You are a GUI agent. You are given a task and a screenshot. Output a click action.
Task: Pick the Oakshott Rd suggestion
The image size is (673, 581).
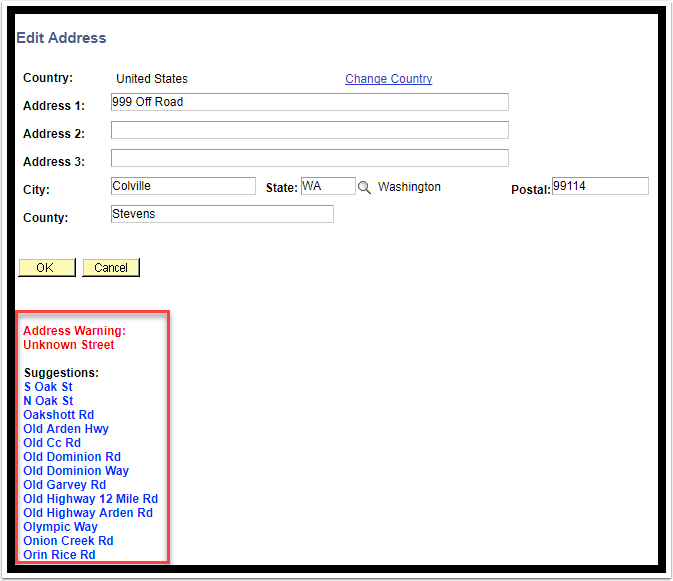58,415
